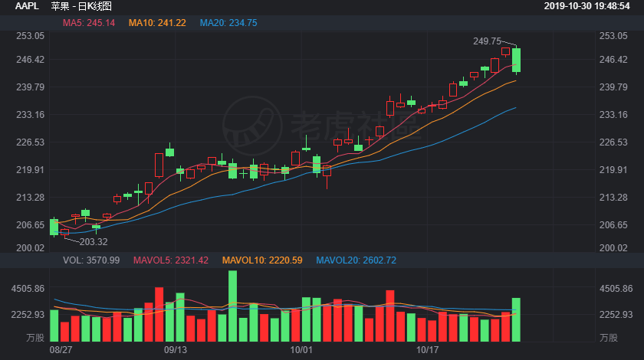Screen dimensions: 644x360
Task: Click the 苹果 - 日K线图 title
Action: click(x=81, y=6)
